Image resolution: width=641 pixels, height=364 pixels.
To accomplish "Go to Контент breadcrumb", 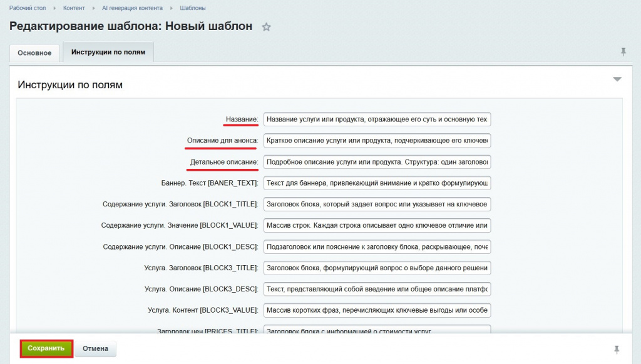I will click(x=74, y=8).
